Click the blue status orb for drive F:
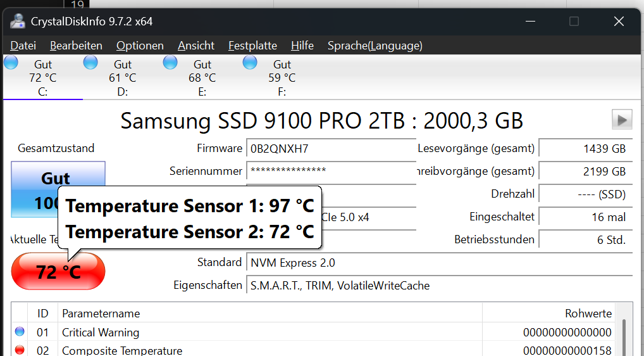The image size is (644, 356). 250,63
